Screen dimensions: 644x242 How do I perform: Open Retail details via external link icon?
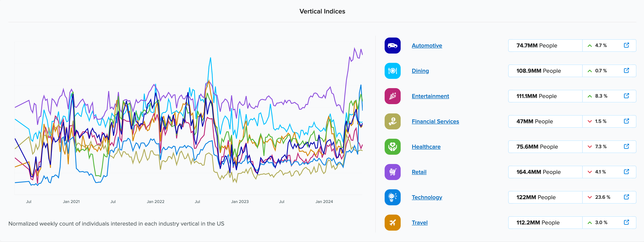[x=626, y=172]
